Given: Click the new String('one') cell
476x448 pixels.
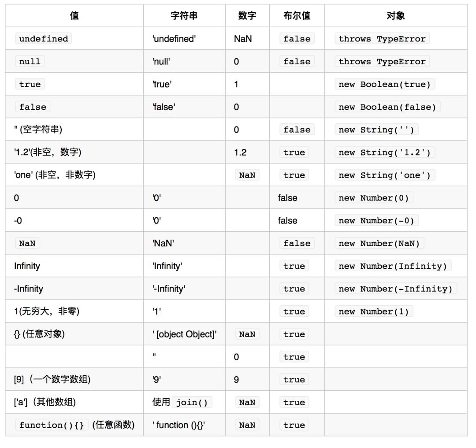Looking at the screenshot, I should [385, 175].
